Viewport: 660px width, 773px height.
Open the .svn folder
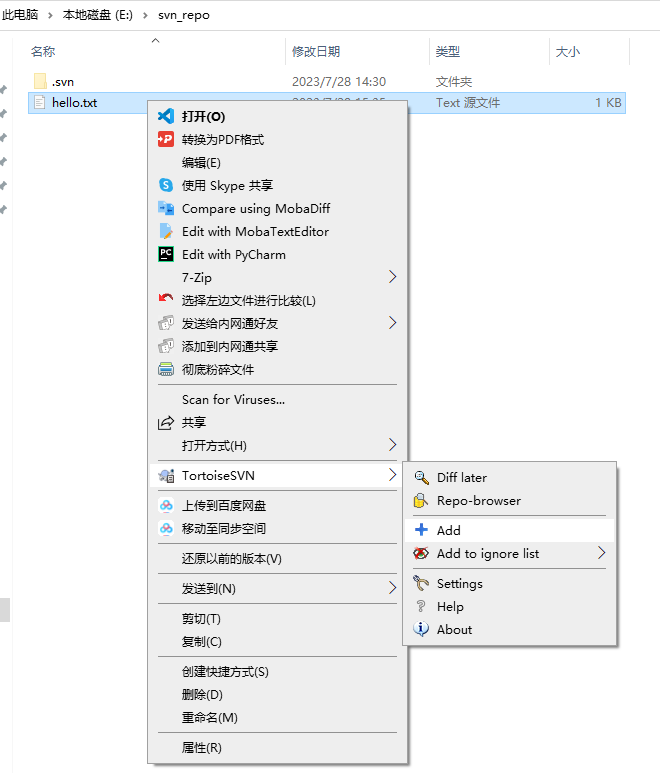(x=62, y=81)
